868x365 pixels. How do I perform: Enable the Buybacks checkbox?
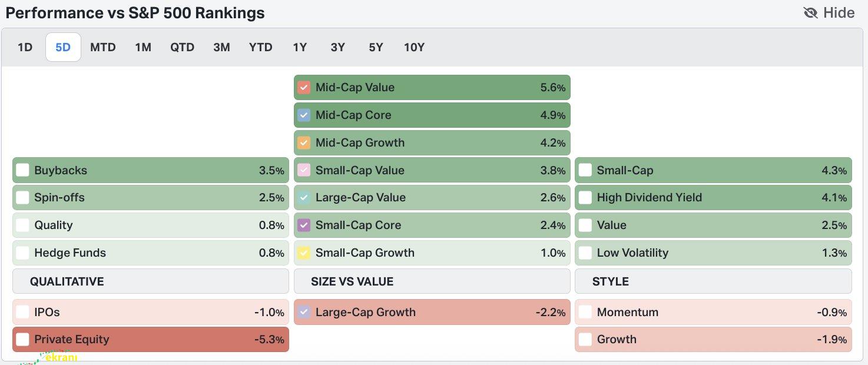[22, 171]
